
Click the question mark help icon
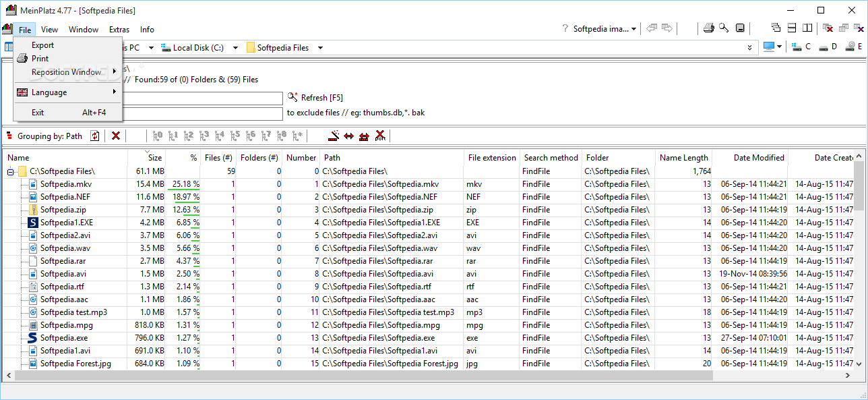coord(565,29)
